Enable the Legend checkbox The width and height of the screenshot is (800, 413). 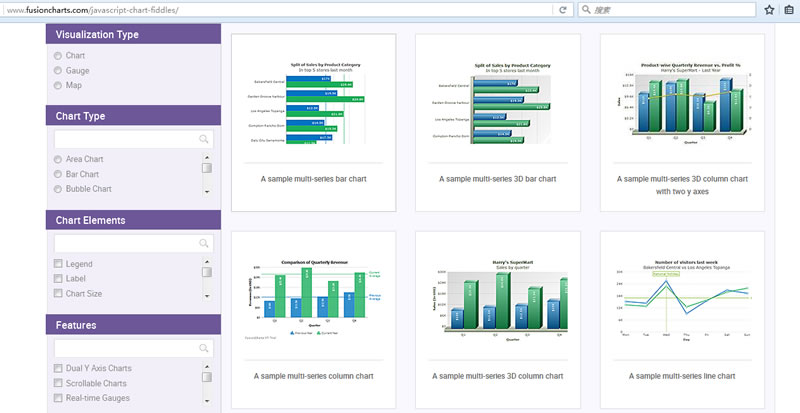click(58, 264)
